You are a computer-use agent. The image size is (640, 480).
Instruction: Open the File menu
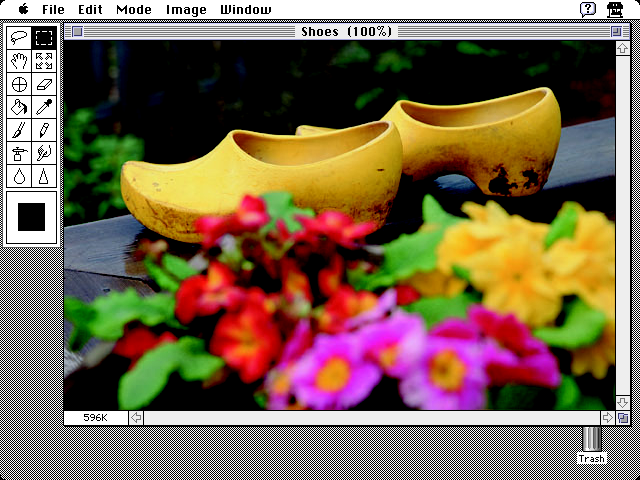[53, 10]
